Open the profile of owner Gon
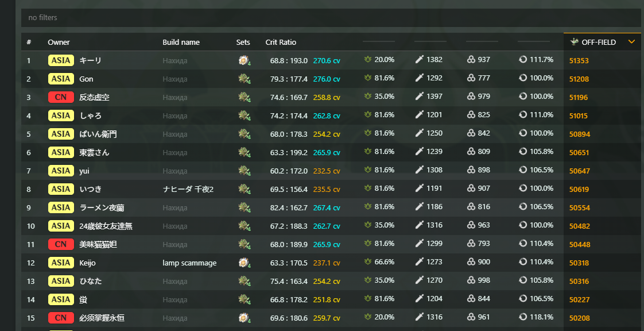The image size is (644, 331). point(86,79)
